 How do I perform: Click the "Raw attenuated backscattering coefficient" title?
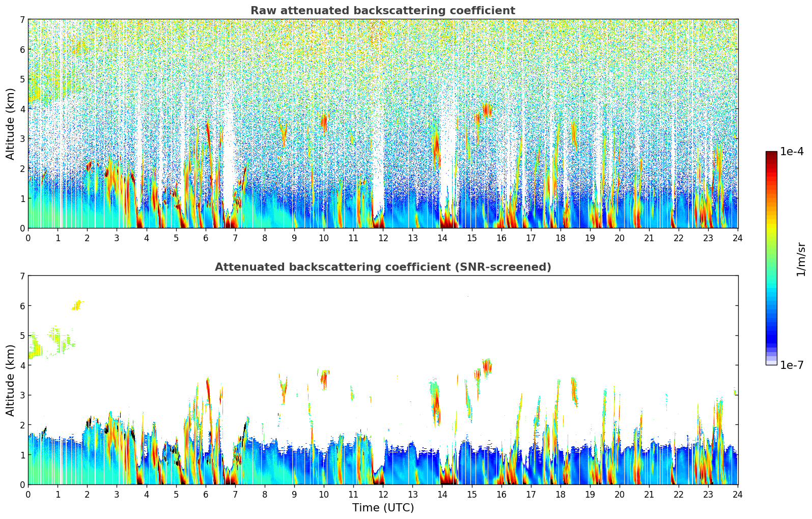click(382, 11)
